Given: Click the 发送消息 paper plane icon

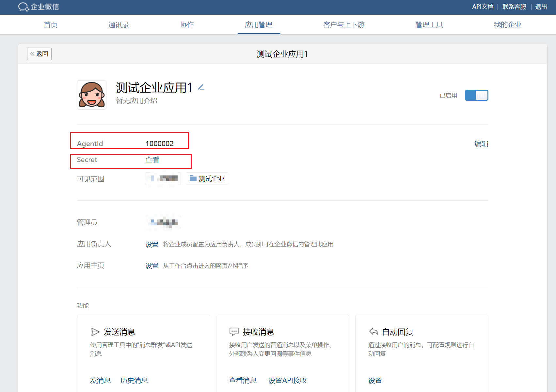Looking at the screenshot, I should pos(95,331).
